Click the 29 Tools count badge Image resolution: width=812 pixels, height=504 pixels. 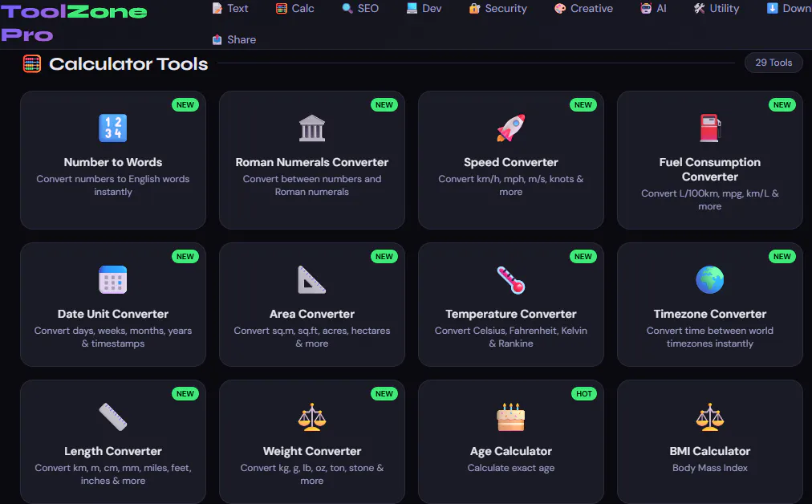(x=773, y=63)
